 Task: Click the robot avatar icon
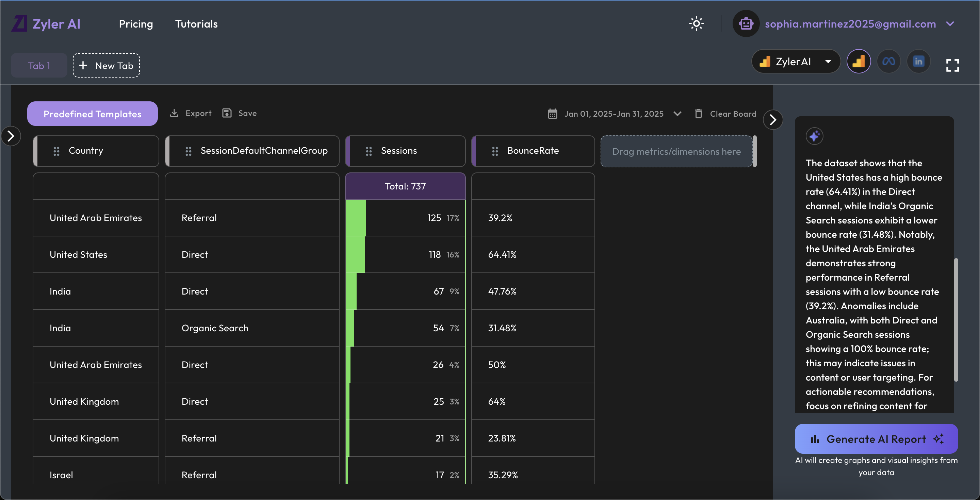click(x=746, y=23)
